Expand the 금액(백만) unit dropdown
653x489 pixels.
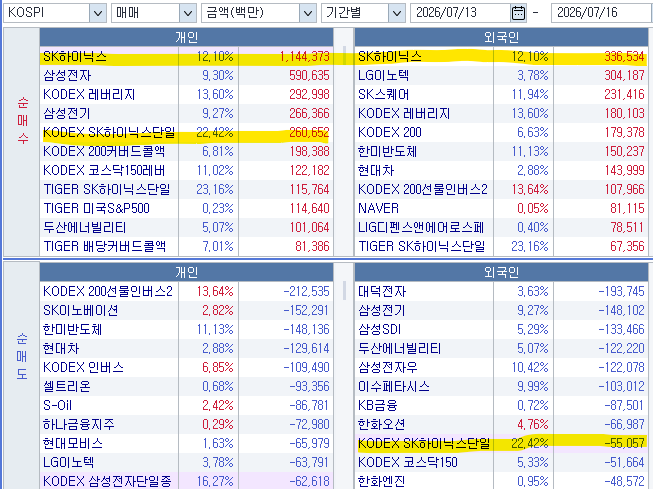pyautogui.click(x=308, y=13)
